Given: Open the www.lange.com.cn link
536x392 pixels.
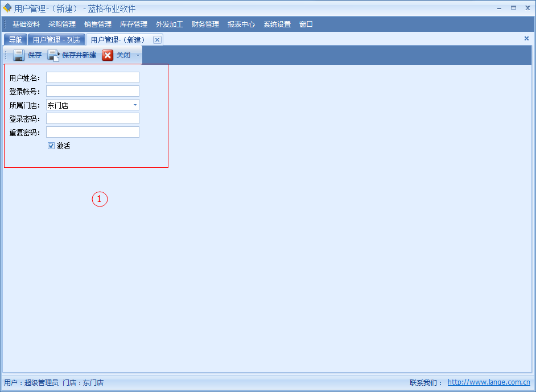Looking at the screenshot, I should (489, 383).
